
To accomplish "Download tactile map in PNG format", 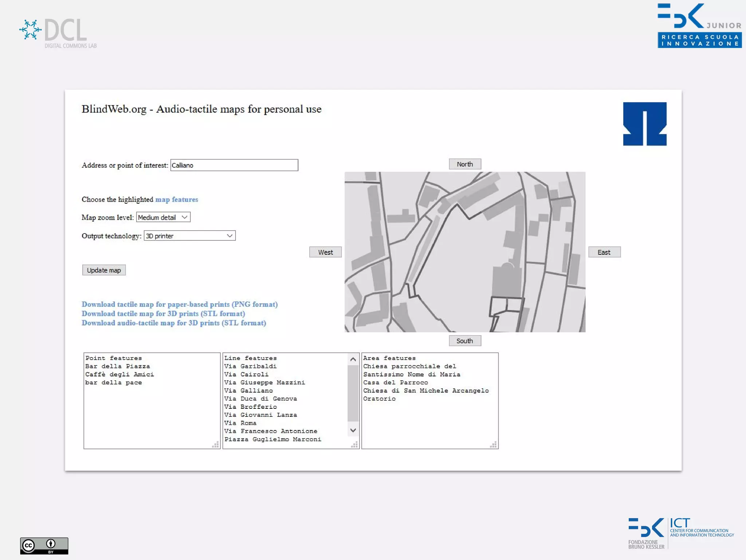I will pos(180,304).
